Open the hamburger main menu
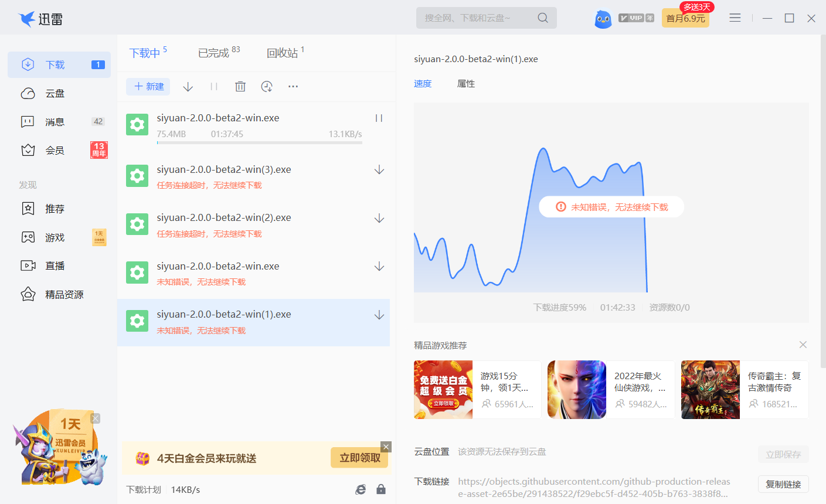The width and height of the screenshot is (826, 504). click(735, 18)
